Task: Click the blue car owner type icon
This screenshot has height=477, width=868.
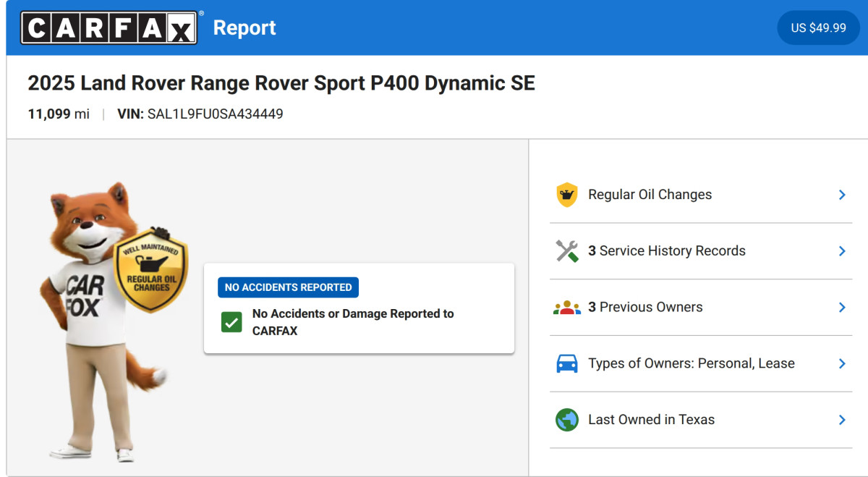Action: pyautogui.click(x=566, y=363)
